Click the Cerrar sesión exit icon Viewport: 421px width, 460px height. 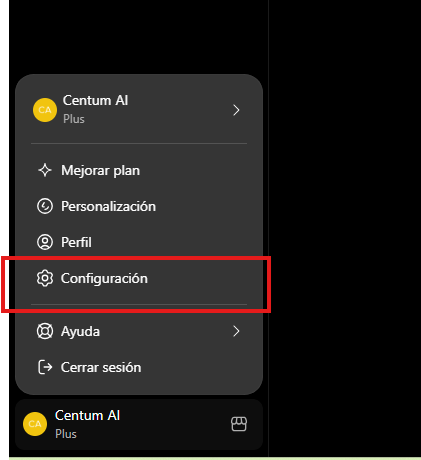click(x=45, y=367)
